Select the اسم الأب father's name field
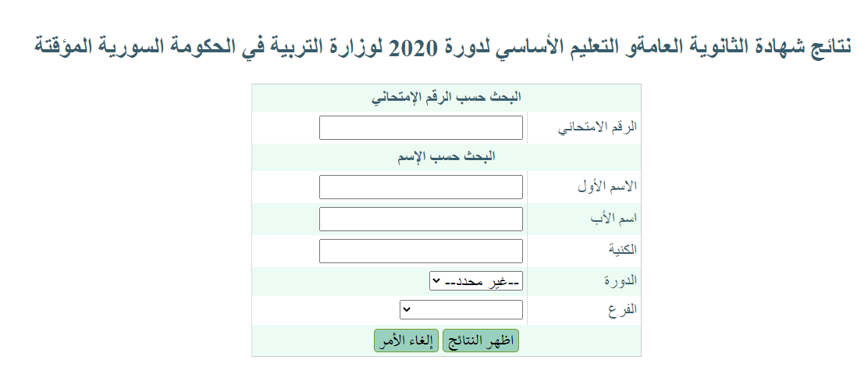The width and height of the screenshot is (868, 371). pyautogui.click(x=421, y=219)
